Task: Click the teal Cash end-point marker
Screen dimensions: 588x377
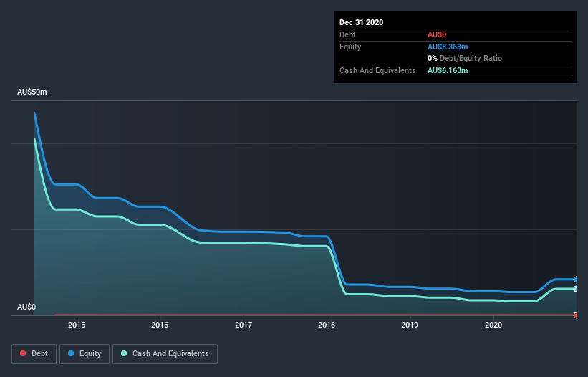Action: click(576, 289)
